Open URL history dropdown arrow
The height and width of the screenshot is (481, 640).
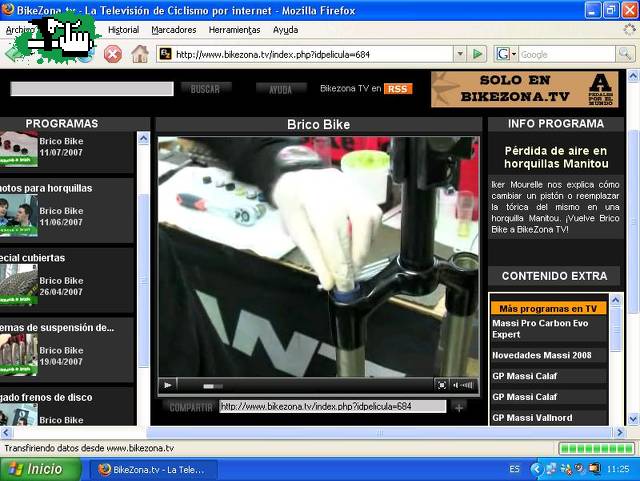pyautogui.click(x=460, y=54)
